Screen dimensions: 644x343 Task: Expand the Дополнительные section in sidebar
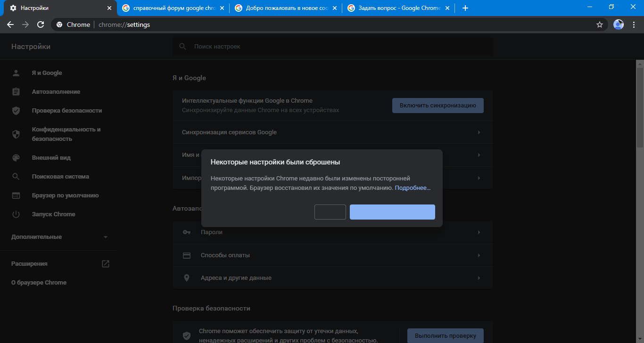tap(58, 237)
